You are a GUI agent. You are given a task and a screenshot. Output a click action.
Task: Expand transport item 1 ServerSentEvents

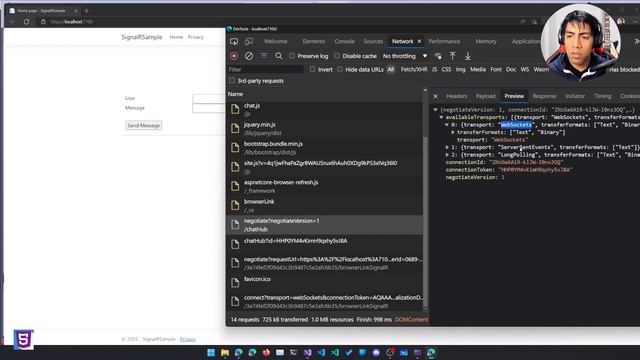click(x=447, y=147)
